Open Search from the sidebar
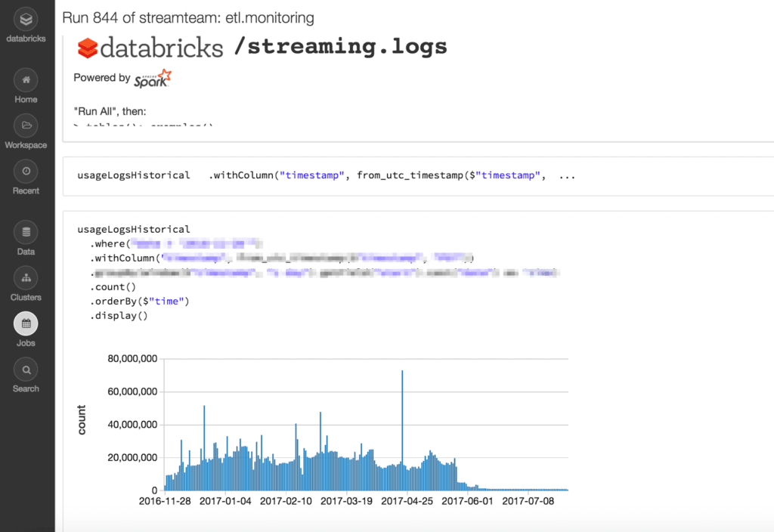The width and height of the screenshot is (774, 532). click(26, 370)
